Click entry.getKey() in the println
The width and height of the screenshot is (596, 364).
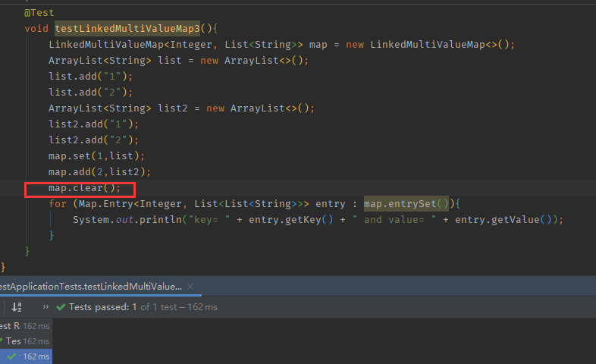coord(290,220)
